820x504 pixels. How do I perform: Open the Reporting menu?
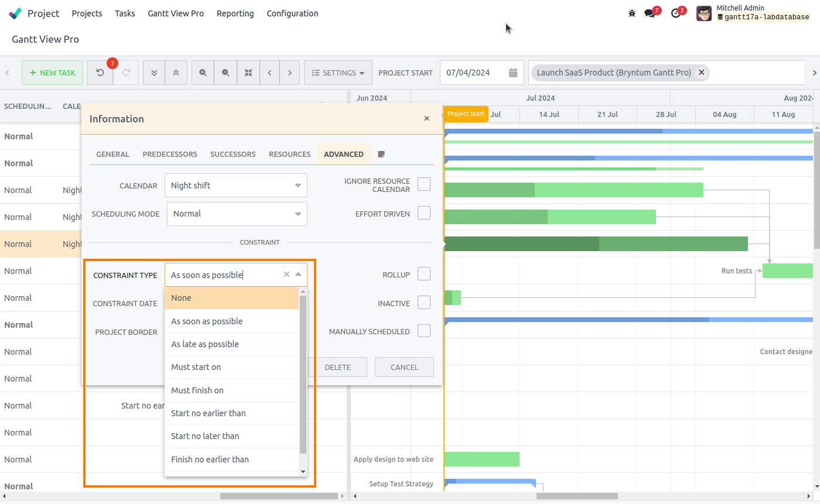click(x=235, y=13)
